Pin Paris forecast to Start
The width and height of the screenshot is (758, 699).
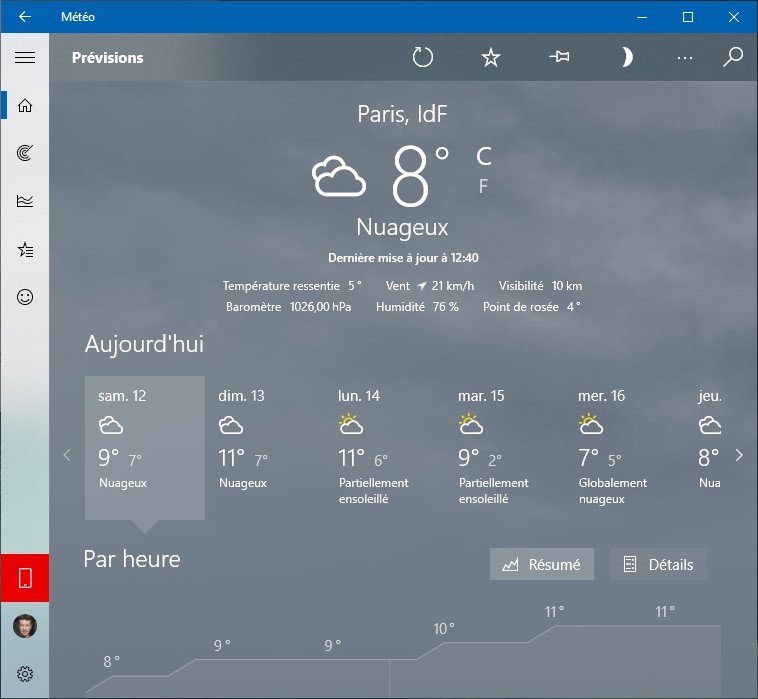(x=559, y=58)
